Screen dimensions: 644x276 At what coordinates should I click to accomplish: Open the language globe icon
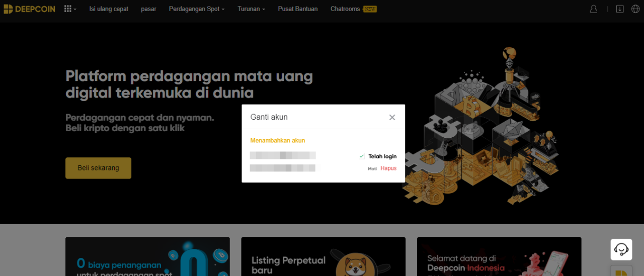pyautogui.click(x=635, y=9)
